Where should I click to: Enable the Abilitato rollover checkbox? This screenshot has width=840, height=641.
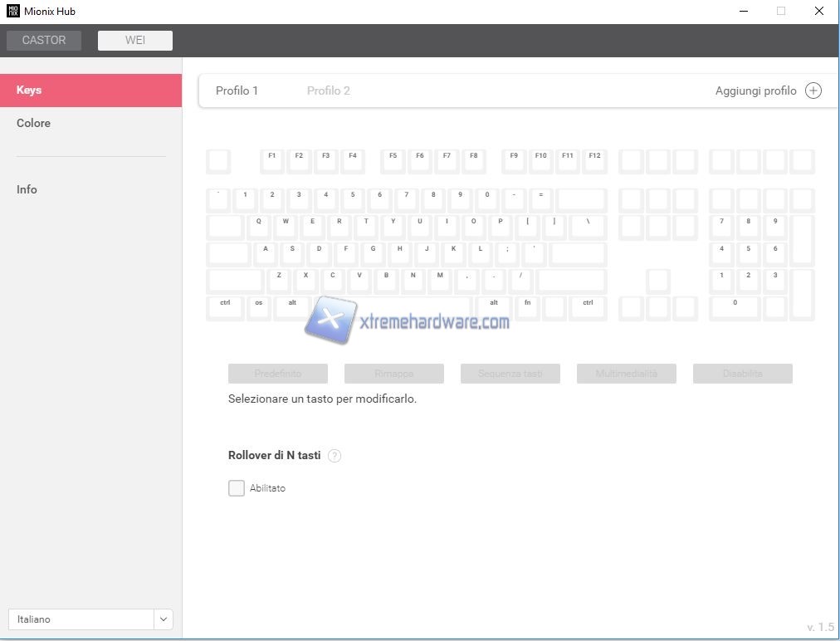click(237, 488)
